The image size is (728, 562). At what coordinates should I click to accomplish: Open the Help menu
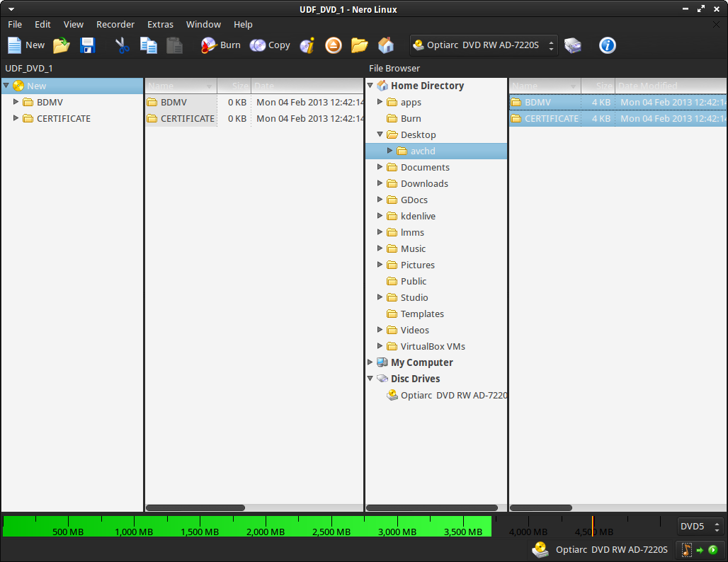click(x=243, y=24)
